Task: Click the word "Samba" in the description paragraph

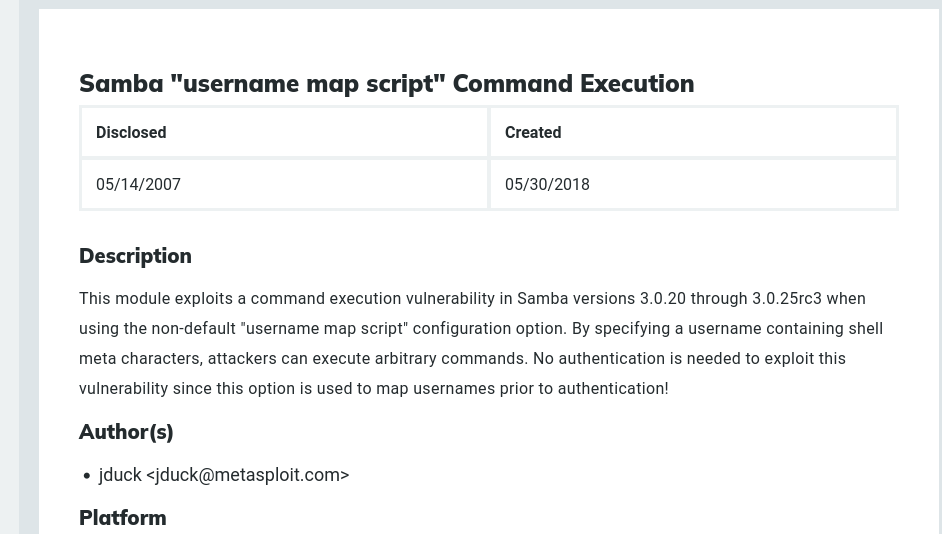Action: point(543,299)
